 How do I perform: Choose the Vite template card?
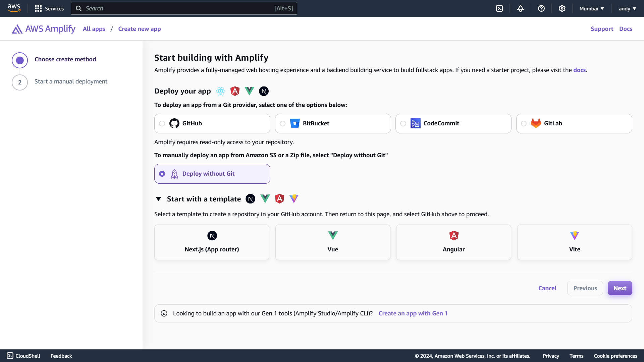(x=574, y=242)
